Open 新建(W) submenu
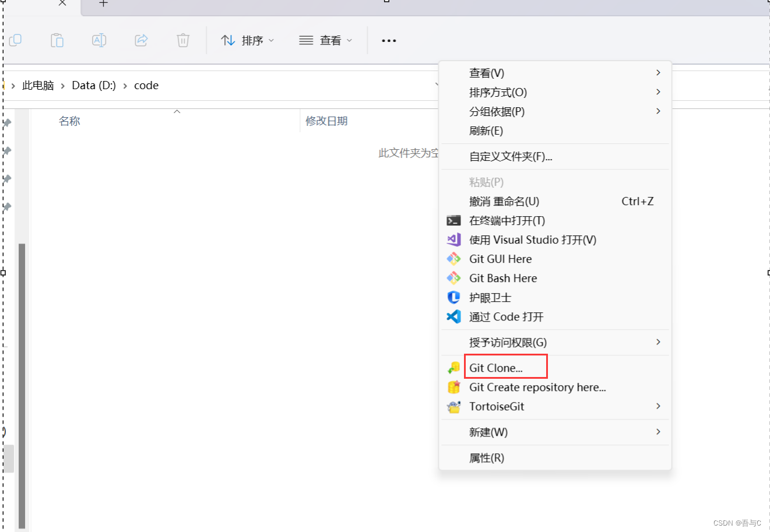 555,432
